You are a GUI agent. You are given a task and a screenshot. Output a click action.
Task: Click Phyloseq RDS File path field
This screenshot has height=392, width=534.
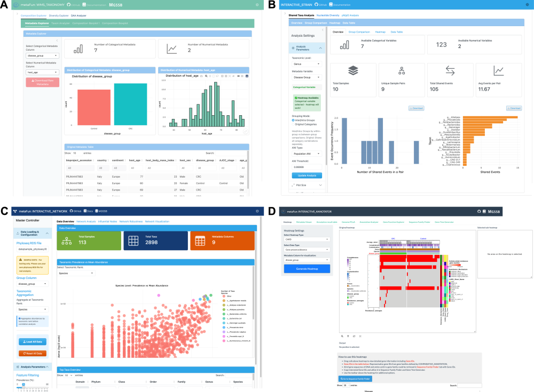33,249
